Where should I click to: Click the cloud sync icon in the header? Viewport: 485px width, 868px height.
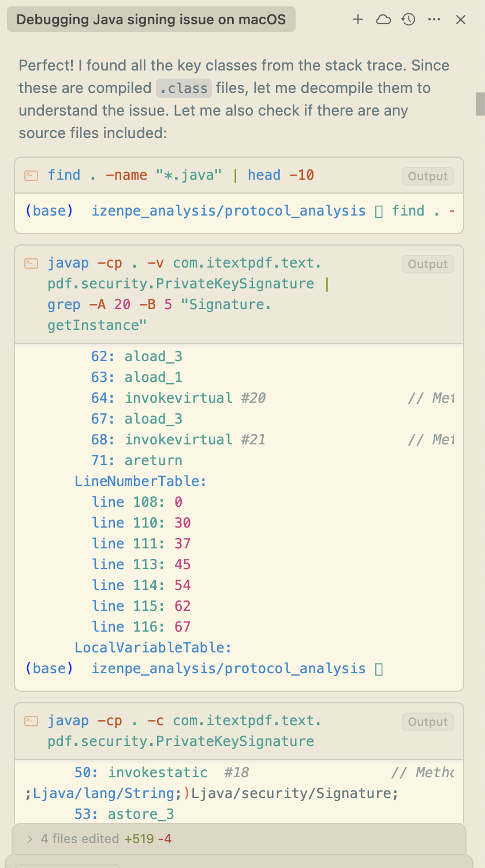coord(383,19)
